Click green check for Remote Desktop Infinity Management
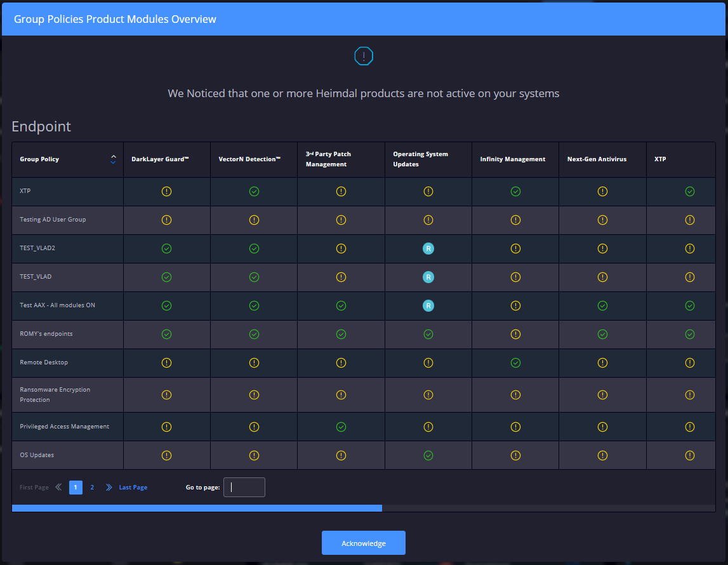 coord(515,362)
